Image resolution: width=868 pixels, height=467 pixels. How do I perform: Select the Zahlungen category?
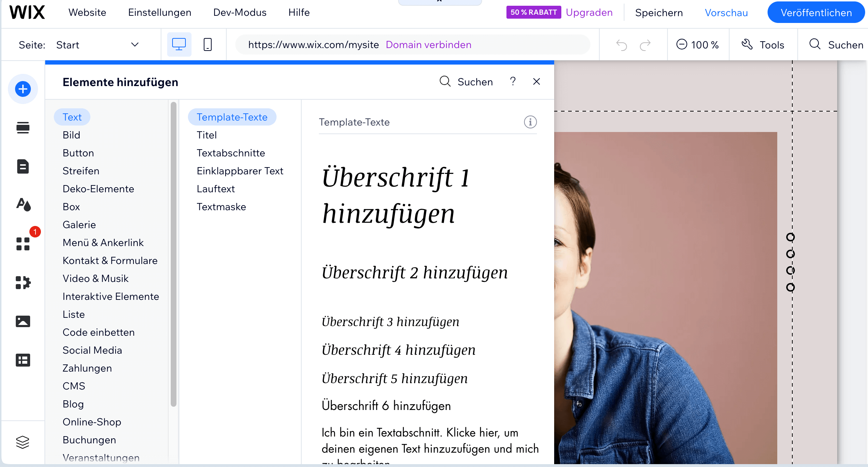(87, 368)
